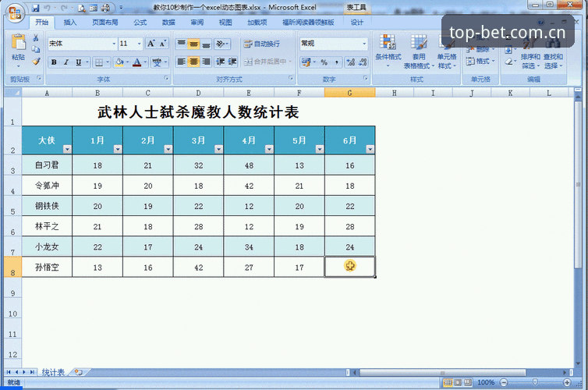Increase font size with the large A
Viewport: 588px width, 390px height.
[x=151, y=44]
